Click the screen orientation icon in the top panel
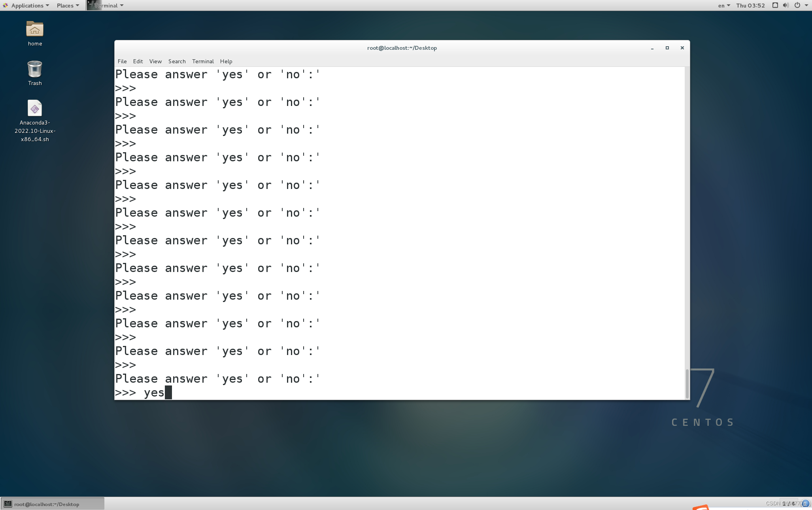The width and height of the screenshot is (812, 510). pos(774,5)
